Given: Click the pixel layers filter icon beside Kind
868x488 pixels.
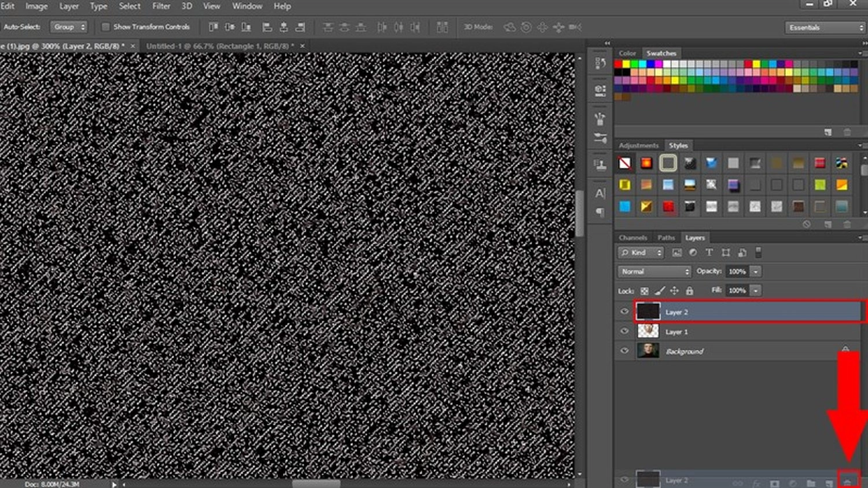Looking at the screenshot, I should point(676,253).
